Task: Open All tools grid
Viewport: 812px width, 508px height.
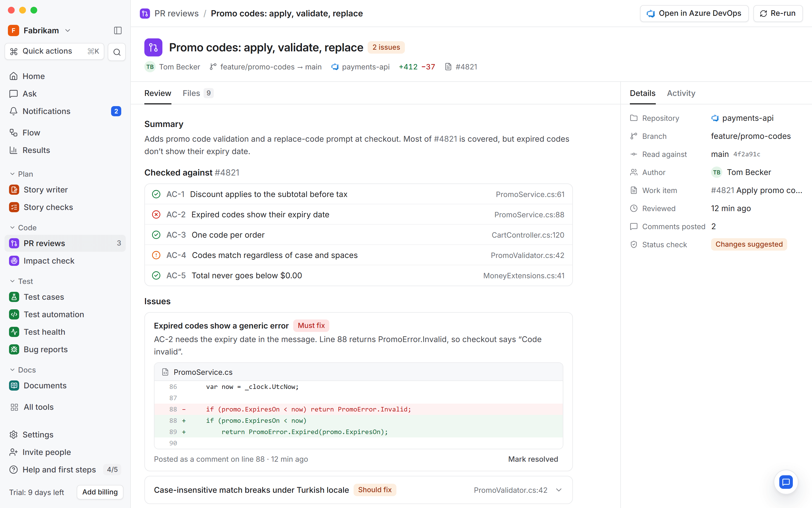Action: coord(65,407)
